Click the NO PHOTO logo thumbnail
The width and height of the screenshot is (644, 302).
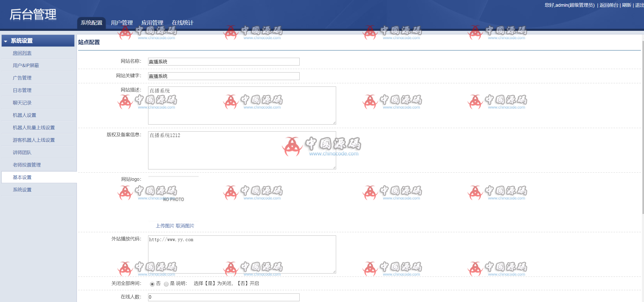[x=173, y=199]
